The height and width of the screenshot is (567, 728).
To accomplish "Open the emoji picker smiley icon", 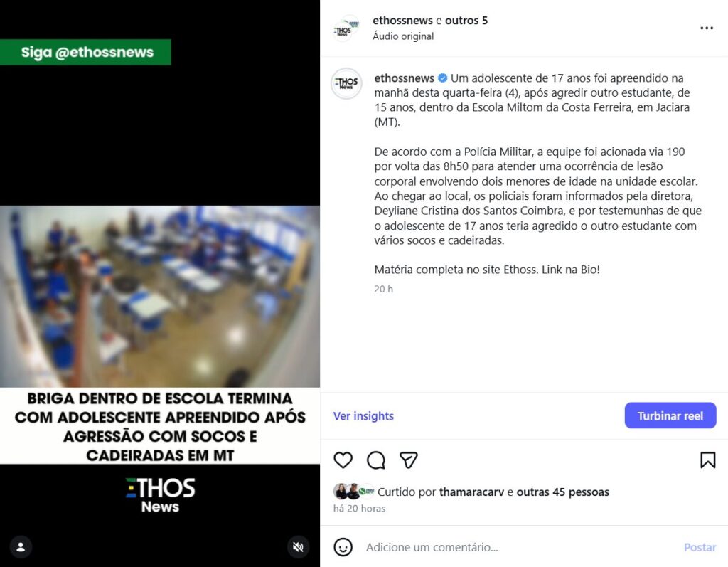I will click(343, 547).
